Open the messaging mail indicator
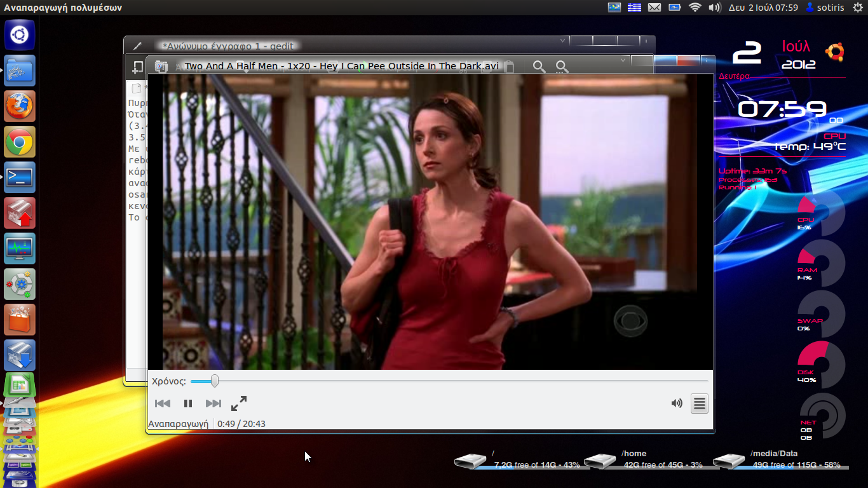Screen dimensions: 868x488 pyautogui.click(x=654, y=8)
